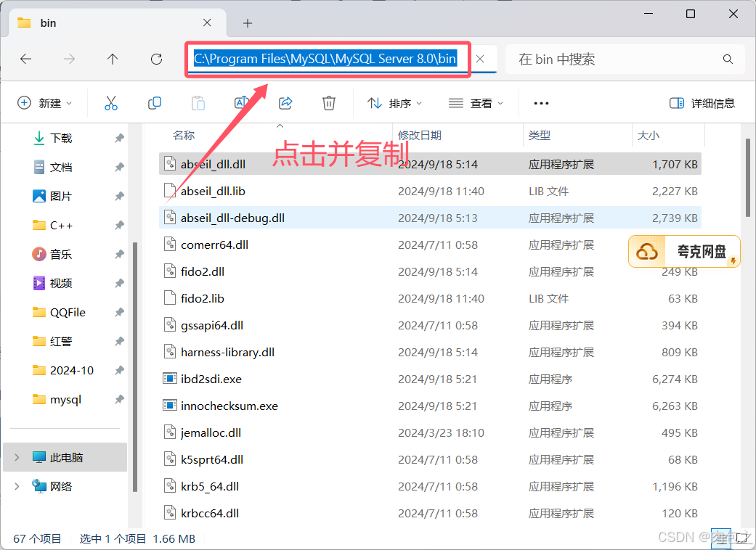
Task: Click the Forward navigation arrow
Action: [70, 59]
